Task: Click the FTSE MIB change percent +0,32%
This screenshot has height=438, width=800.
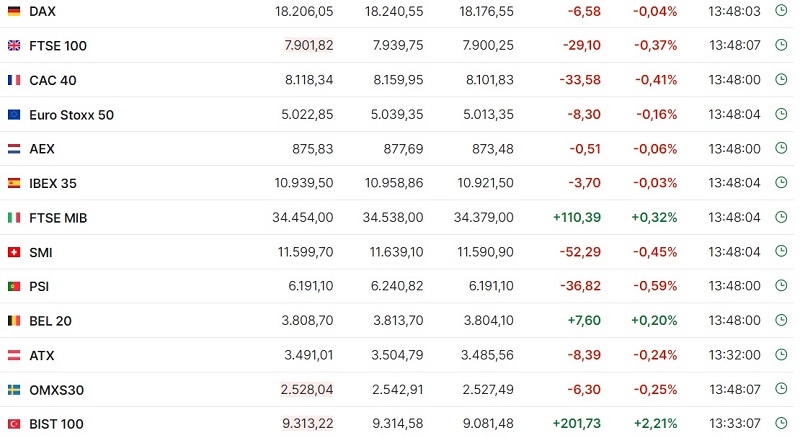Action: [654, 217]
